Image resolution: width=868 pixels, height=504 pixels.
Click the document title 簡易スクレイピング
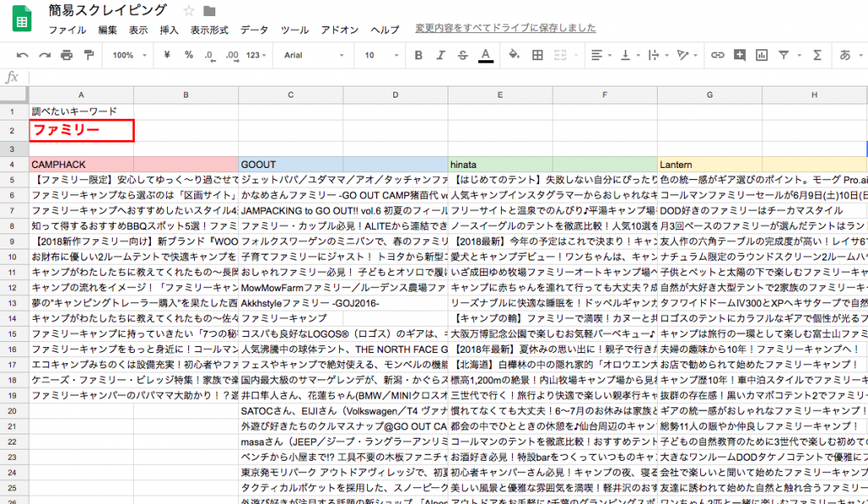click(108, 10)
